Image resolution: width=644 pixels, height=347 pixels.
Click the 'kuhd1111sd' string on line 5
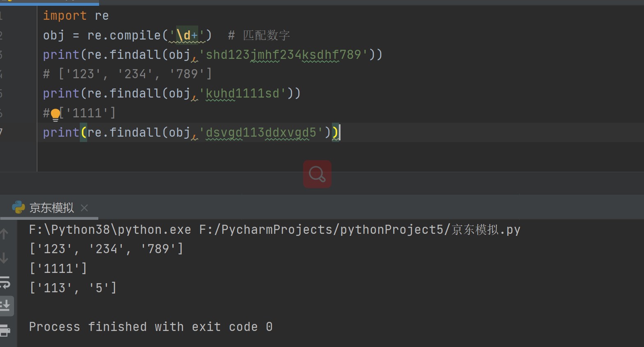click(x=243, y=93)
